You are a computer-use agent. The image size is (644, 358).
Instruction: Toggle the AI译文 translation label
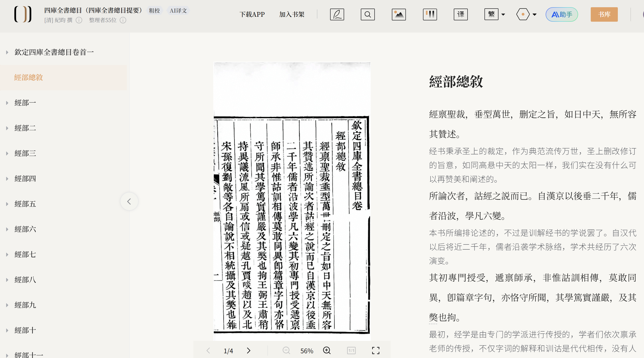(178, 11)
